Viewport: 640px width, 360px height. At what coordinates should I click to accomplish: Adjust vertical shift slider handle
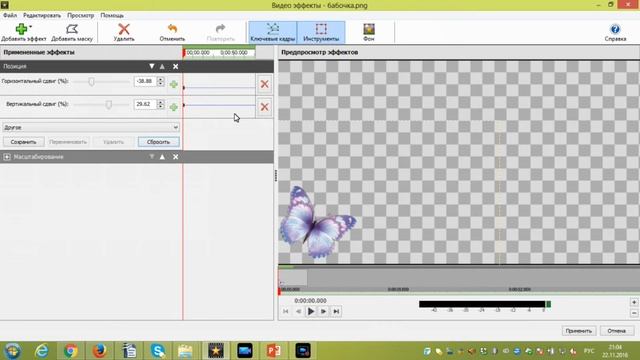point(109,105)
